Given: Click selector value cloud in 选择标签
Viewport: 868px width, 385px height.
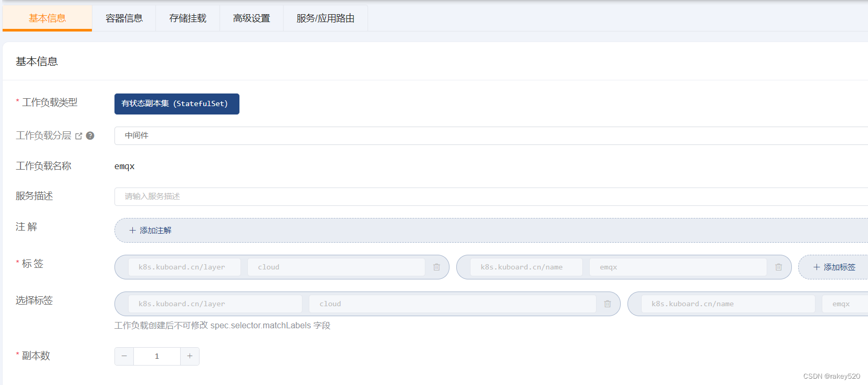Looking at the screenshot, I should (453, 304).
